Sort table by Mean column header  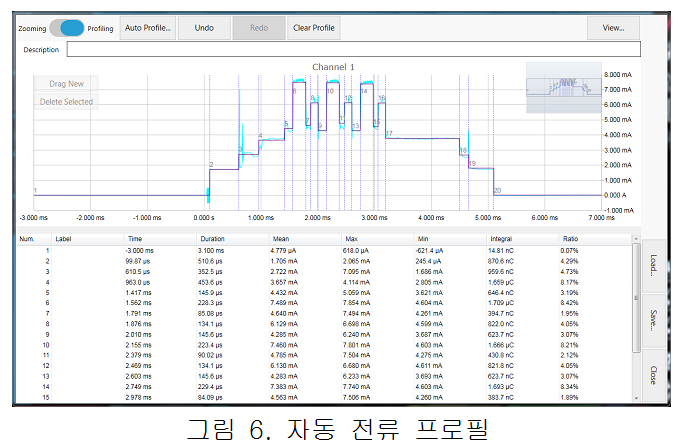point(282,239)
